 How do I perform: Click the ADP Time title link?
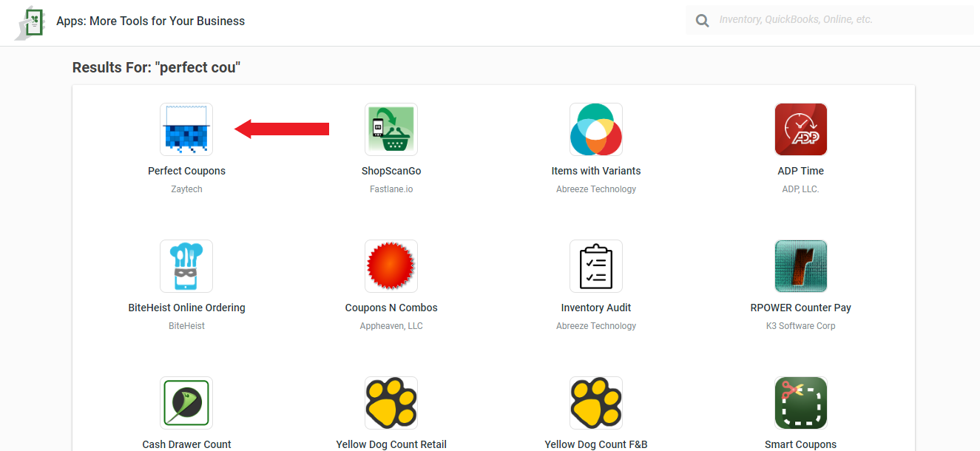(801, 171)
